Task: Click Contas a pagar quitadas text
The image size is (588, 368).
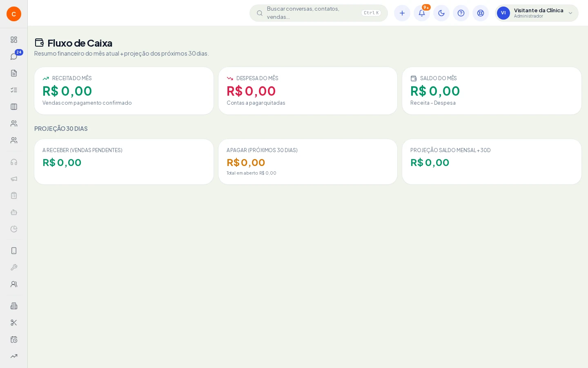Action: pyautogui.click(x=256, y=103)
